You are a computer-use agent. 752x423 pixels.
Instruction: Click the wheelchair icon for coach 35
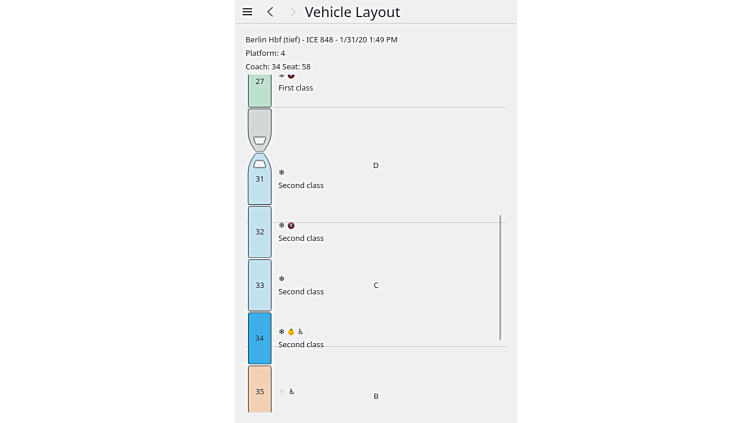pos(291,392)
